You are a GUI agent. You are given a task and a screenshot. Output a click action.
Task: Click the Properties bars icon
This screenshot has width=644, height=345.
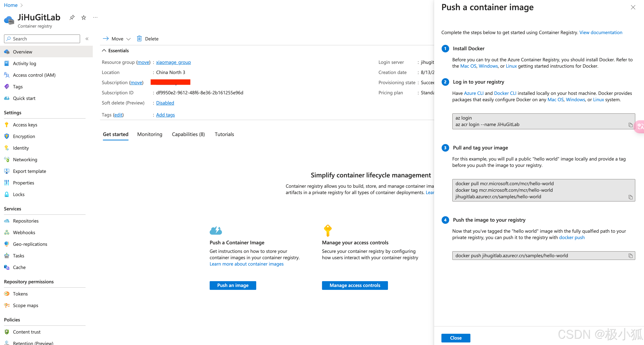(x=7, y=183)
